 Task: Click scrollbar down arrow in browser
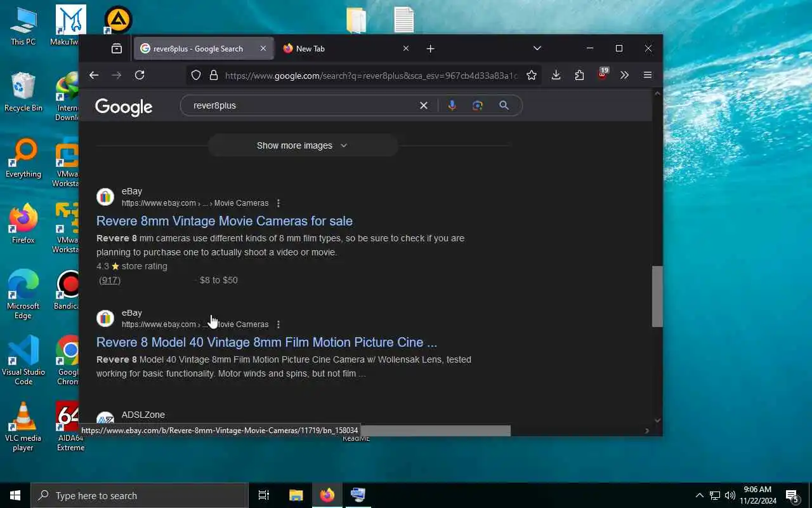click(657, 420)
